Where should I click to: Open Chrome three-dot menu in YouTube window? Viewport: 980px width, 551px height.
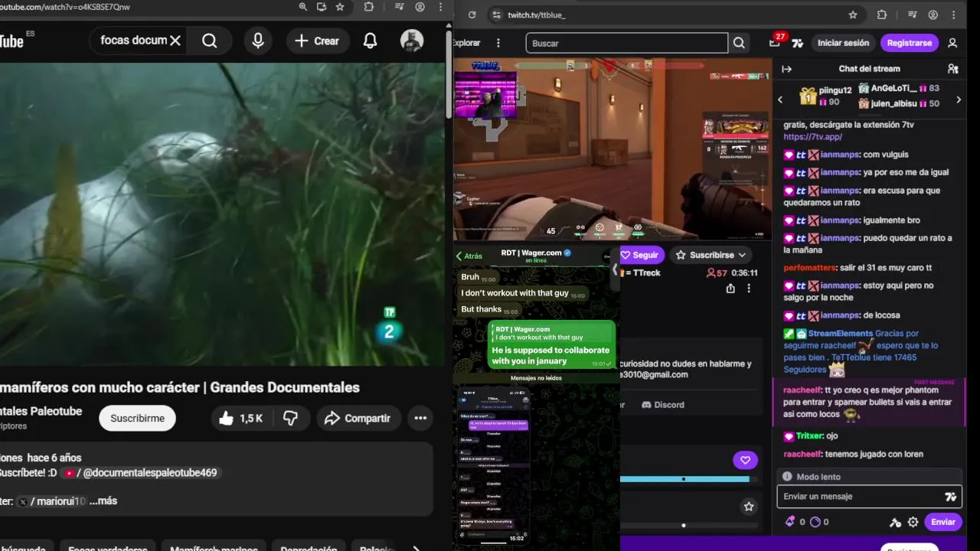[x=440, y=6]
